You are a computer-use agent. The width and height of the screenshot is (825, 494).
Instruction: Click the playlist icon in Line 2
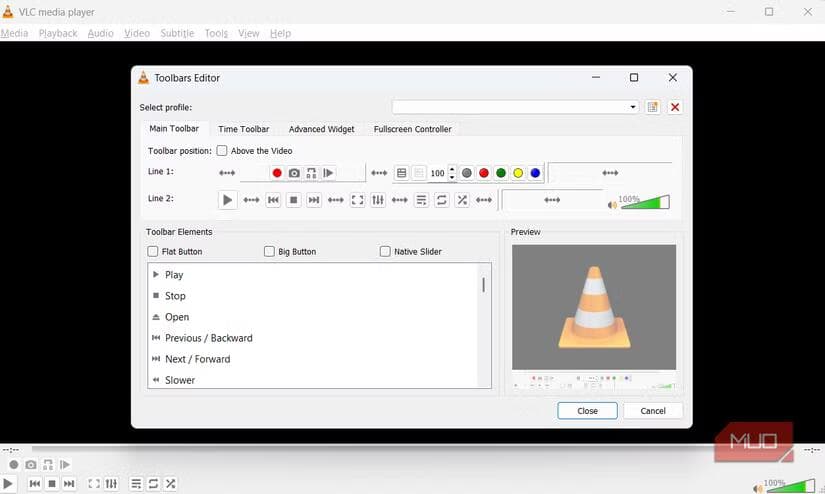coord(421,200)
